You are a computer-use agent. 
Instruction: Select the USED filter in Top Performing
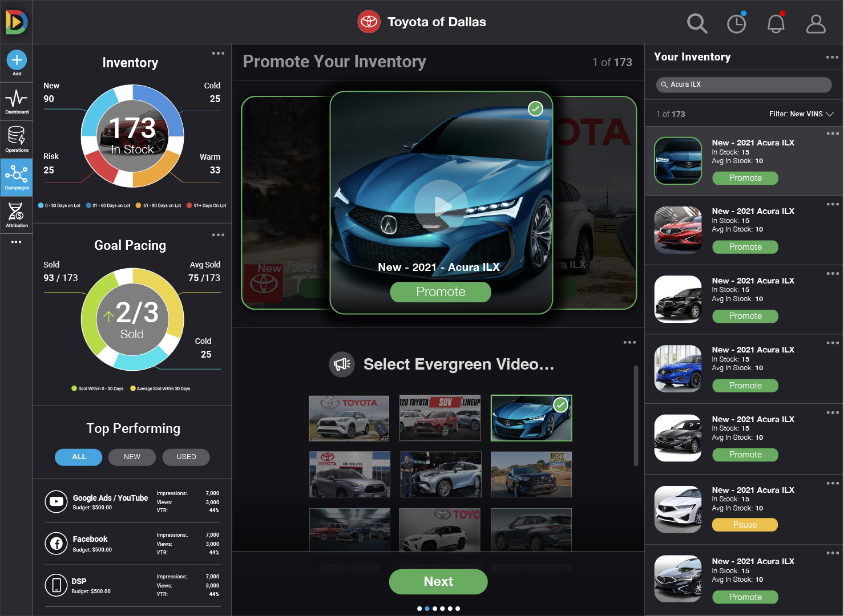186,457
